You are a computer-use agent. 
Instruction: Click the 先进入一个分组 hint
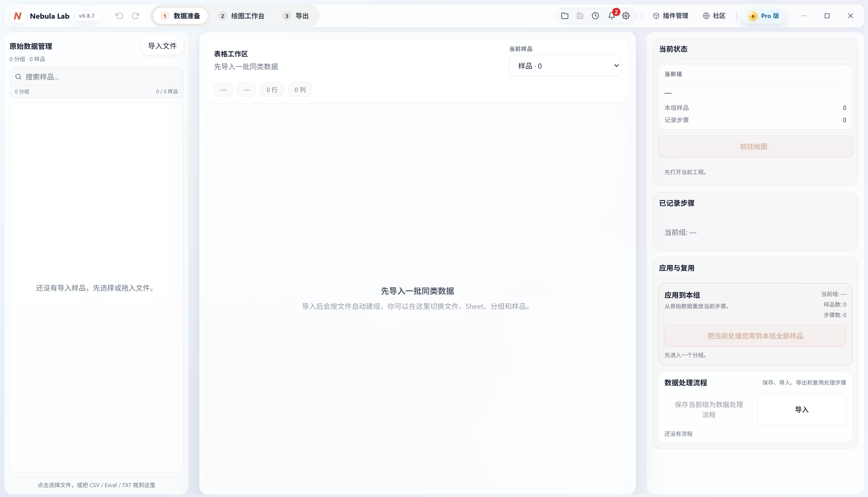[686, 355]
